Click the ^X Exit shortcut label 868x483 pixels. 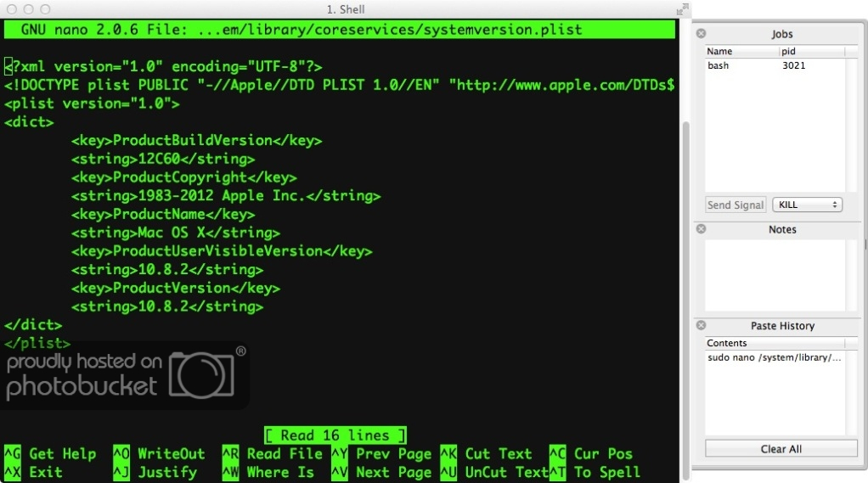[34, 473]
